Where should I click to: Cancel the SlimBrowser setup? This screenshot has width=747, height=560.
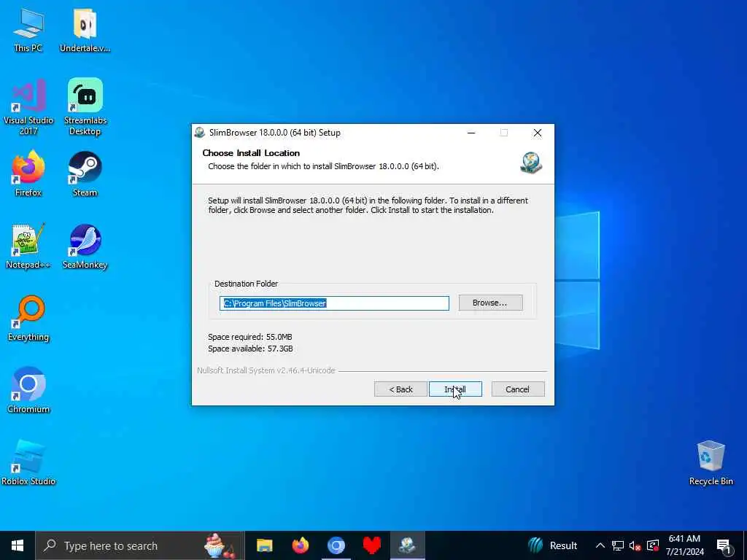(x=518, y=389)
